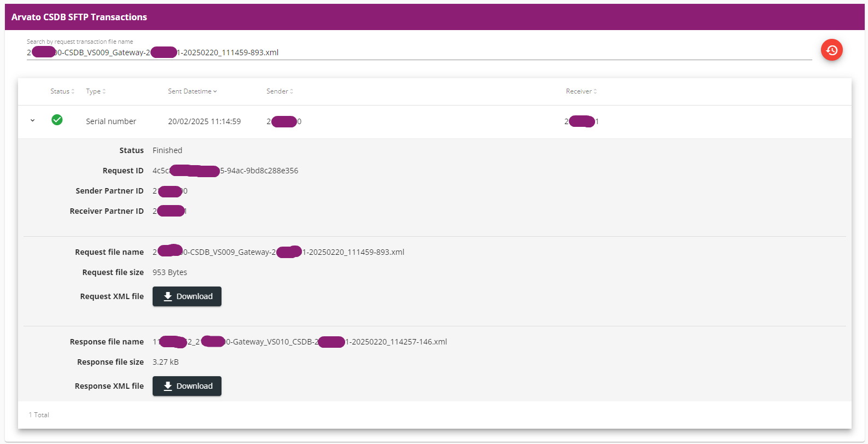Collapse the Serial number transaction row
This screenshot has width=868, height=444.
coord(33,121)
